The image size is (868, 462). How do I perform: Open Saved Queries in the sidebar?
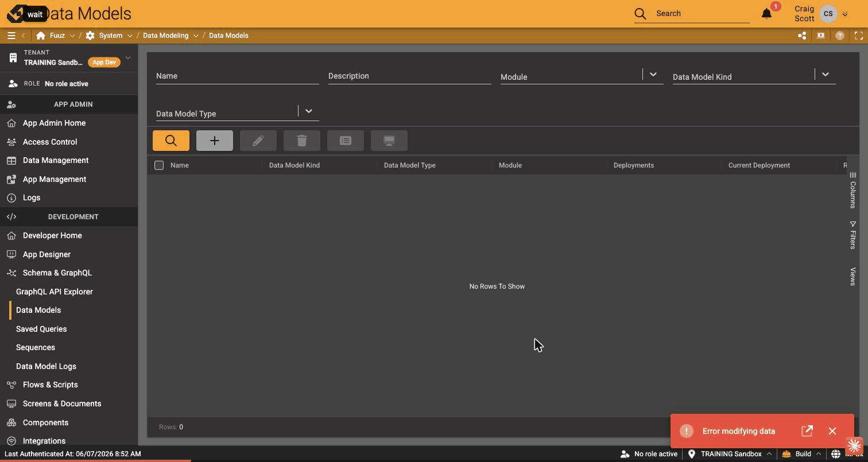(x=41, y=329)
